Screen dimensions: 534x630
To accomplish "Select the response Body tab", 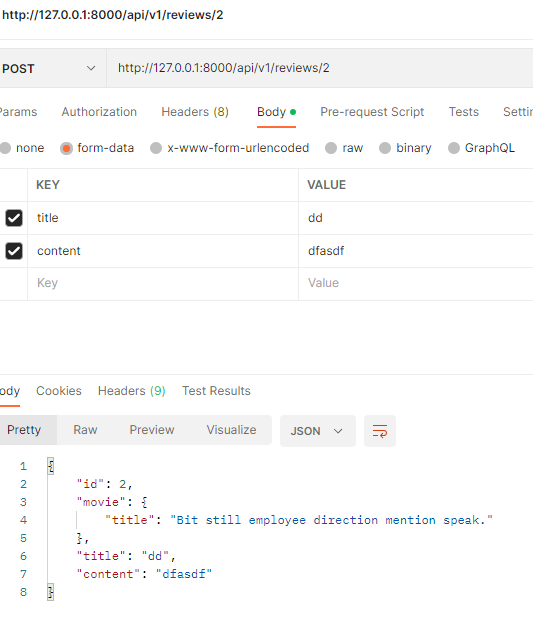I will pyautogui.click(x=10, y=391).
